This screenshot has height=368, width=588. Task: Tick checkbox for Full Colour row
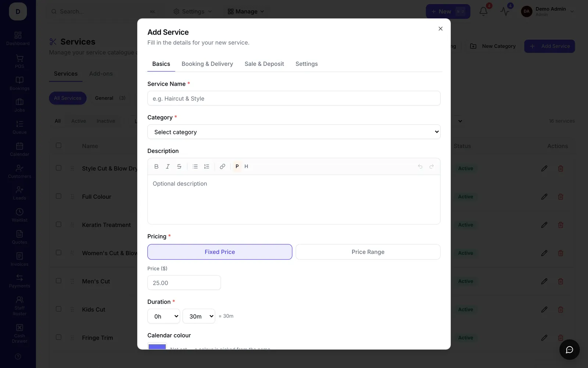[58, 196]
